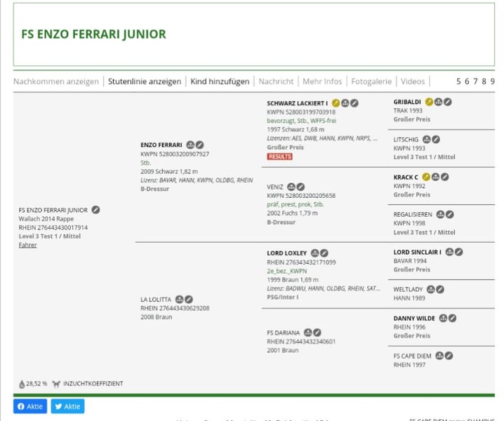Open REGALISIEREN offspring group icon
The width and height of the screenshot is (504, 421).
coord(440,214)
